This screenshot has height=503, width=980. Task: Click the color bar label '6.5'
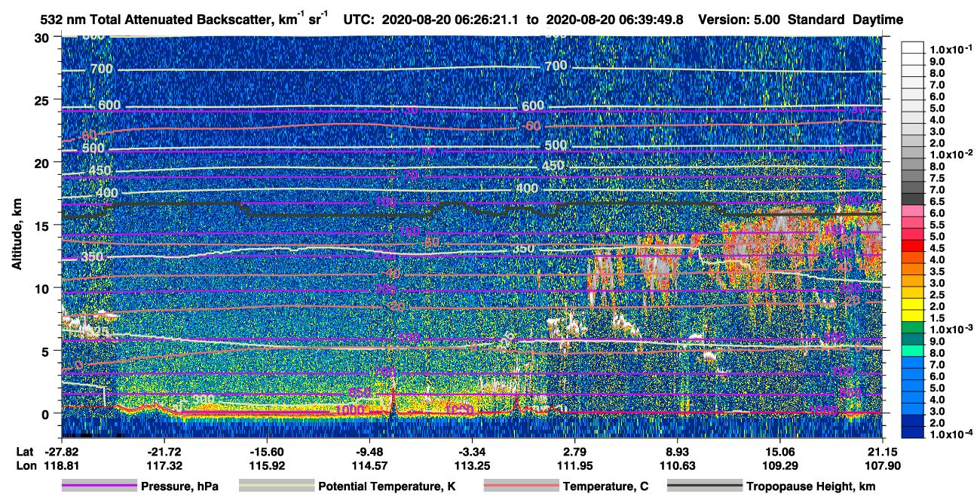[938, 201]
